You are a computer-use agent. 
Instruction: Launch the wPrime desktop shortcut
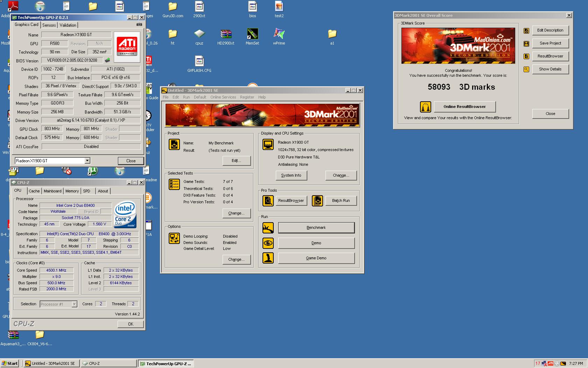(x=279, y=37)
